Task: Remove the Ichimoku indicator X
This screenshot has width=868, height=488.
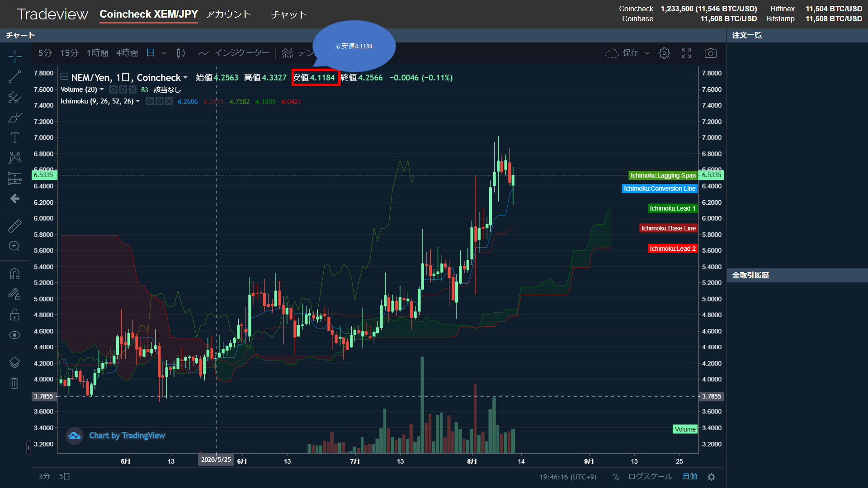Action: click(169, 101)
